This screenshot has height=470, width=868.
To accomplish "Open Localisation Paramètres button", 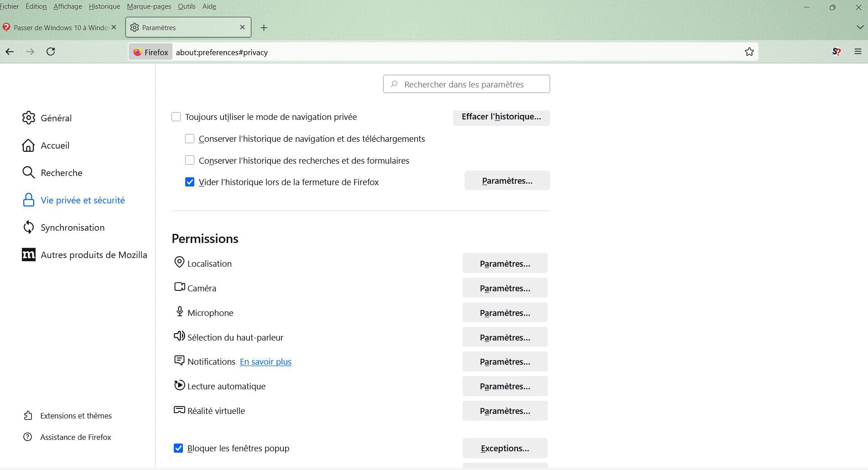I will click(505, 263).
